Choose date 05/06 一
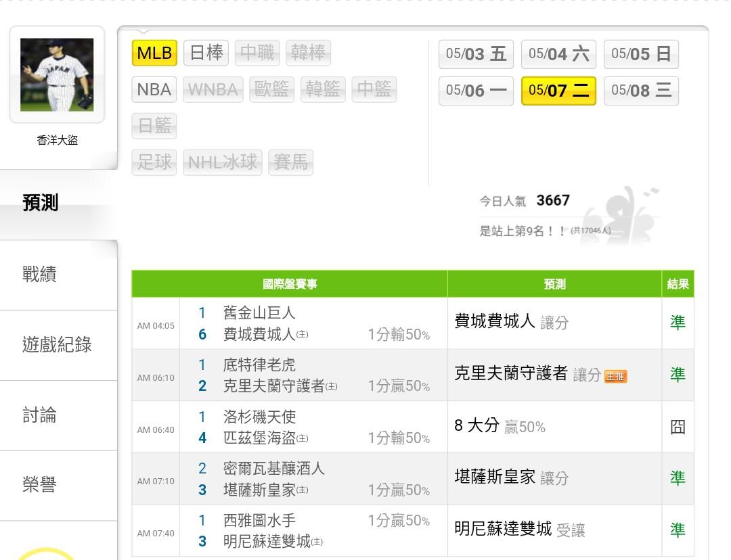Image resolution: width=731 pixels, height=560 pixels. pyautogui.click(x=476, y=91)
